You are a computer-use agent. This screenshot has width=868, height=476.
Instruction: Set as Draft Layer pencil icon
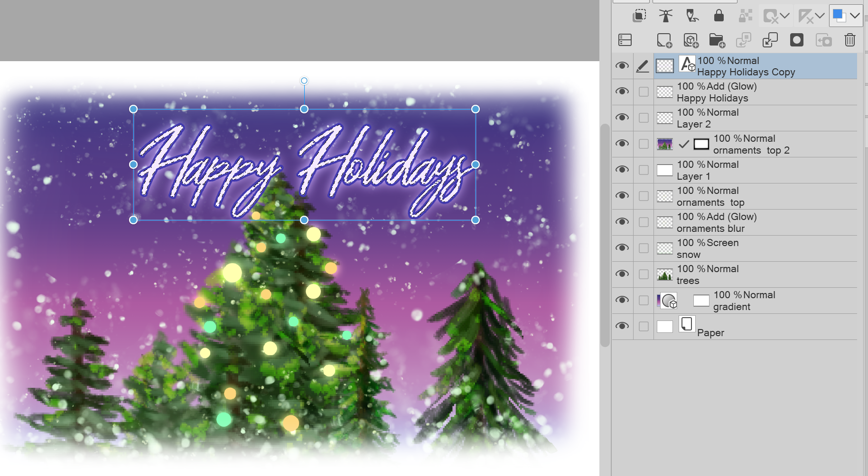[692, 16]
